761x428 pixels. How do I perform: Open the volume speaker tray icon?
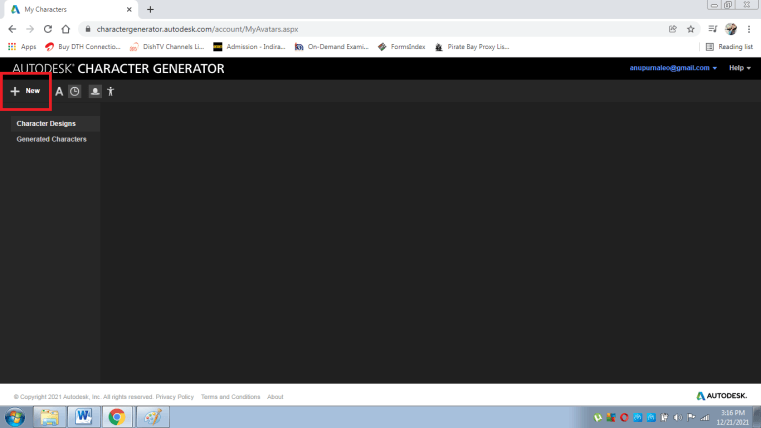[678, 417]
